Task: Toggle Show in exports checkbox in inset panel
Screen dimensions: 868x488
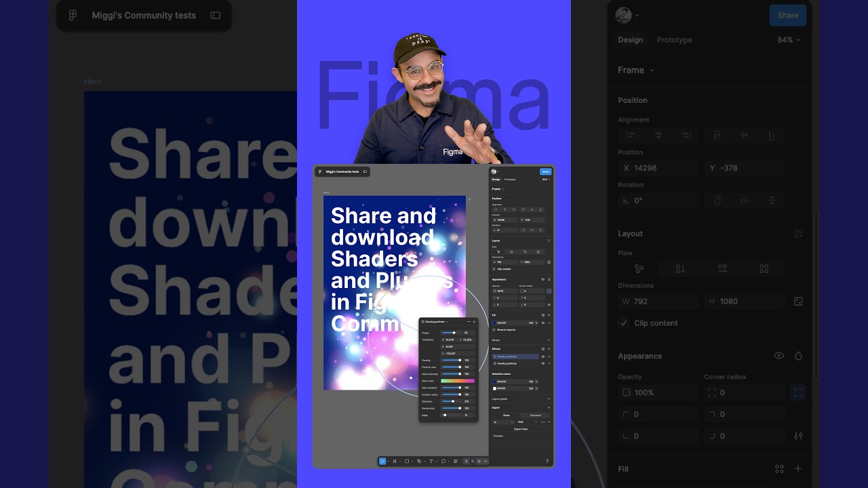Action: coord(494,329)
